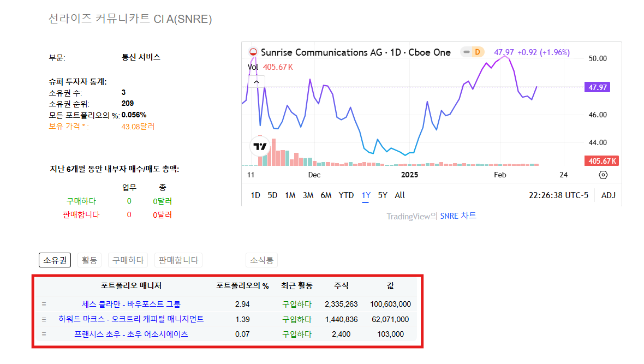
Task: Click the orange D delayed-data badge
Action: tap(477, 52)
